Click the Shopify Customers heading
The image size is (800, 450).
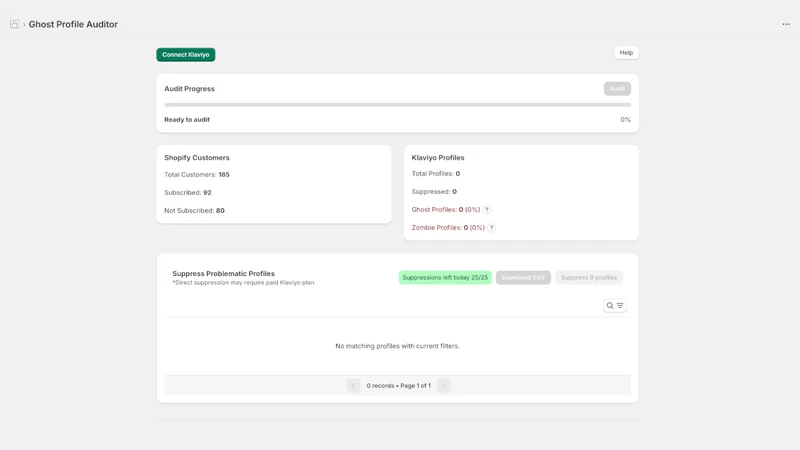pyautogui.click(x=197, y=158)
